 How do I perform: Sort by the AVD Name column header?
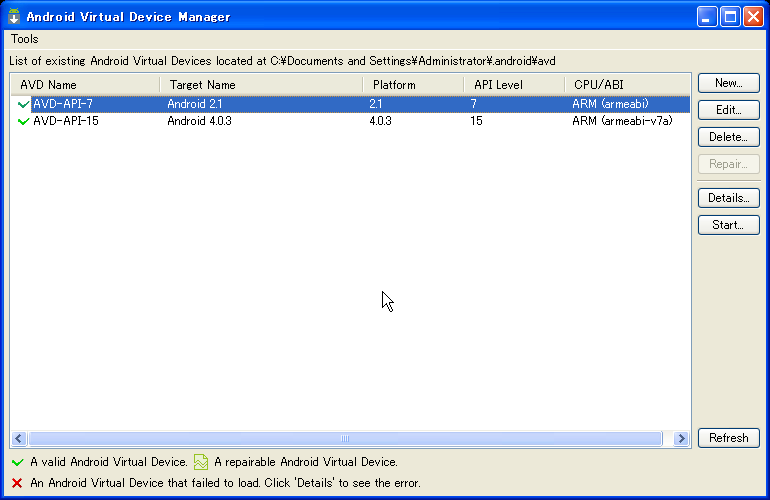coord(85,85)
